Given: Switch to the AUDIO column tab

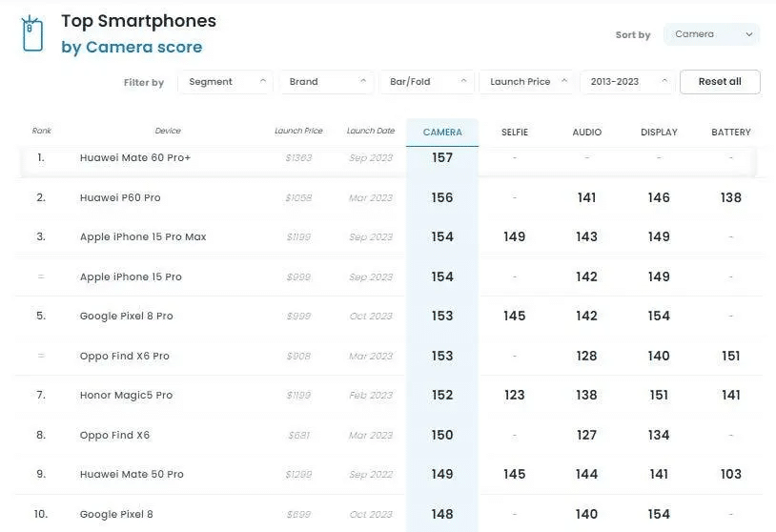Looking at the screenshot, I should [x=587, y=133].
